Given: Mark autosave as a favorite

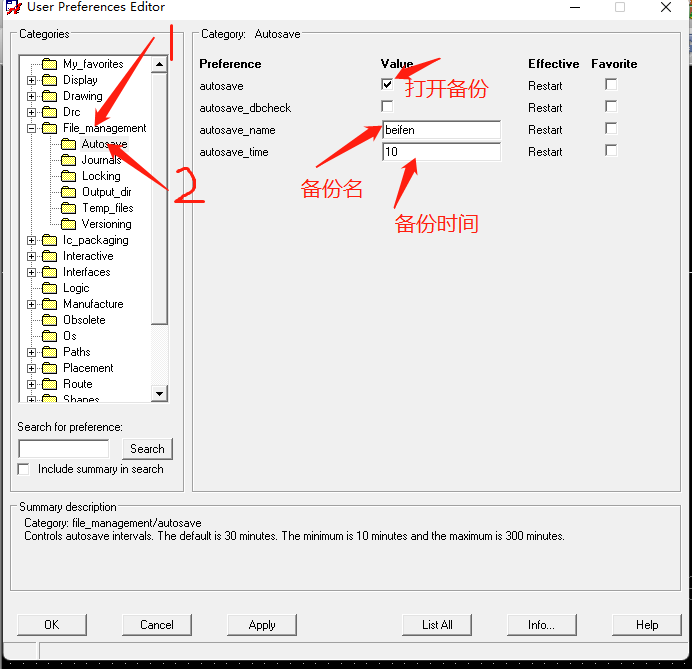Looking at the screenshot, I should pyautogui.click(x=611, y=85).
